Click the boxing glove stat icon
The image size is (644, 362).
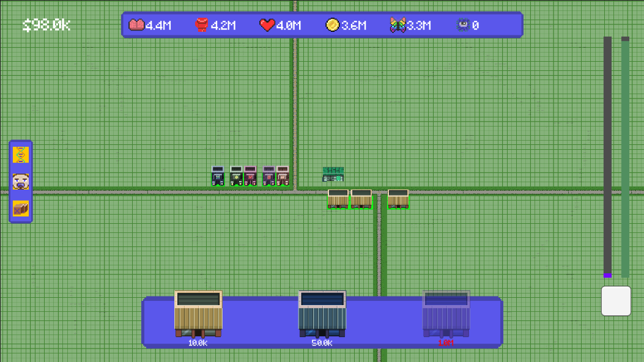[x=201, y=25]
